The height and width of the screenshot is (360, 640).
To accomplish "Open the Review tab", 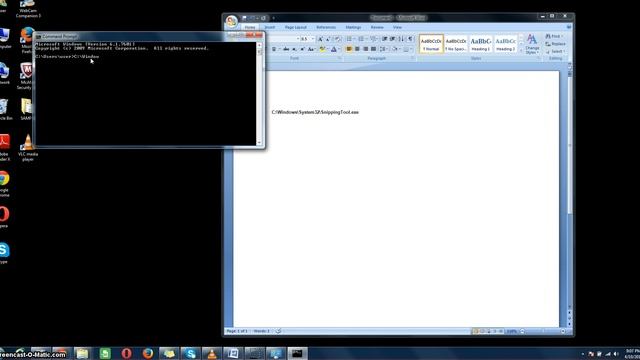I will tap(377, 27).
